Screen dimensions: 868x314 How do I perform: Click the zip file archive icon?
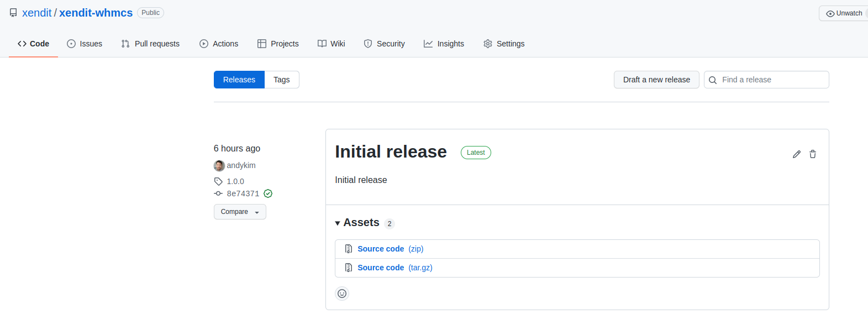(349, 249)
